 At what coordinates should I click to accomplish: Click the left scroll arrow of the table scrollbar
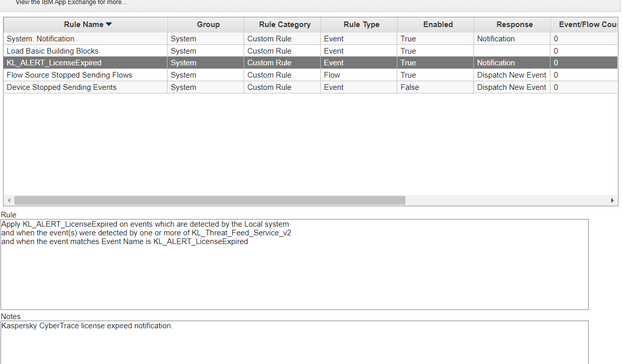click(8, 200)
